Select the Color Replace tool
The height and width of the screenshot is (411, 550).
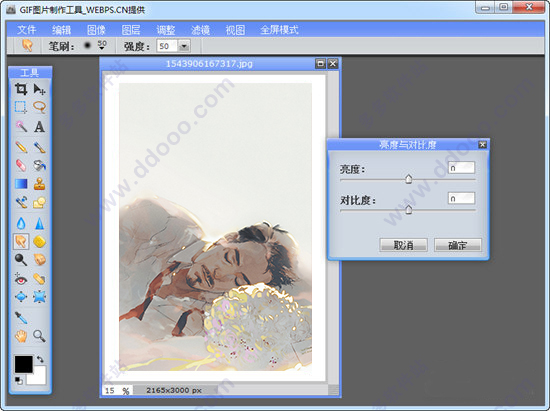click(x=21, y=202)
